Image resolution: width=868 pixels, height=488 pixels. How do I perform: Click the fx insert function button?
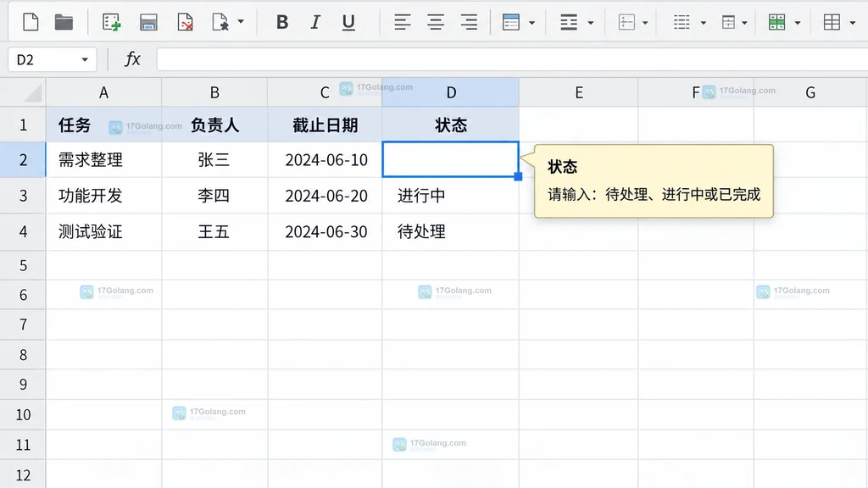pyautogui.click(x=132, y=59)
